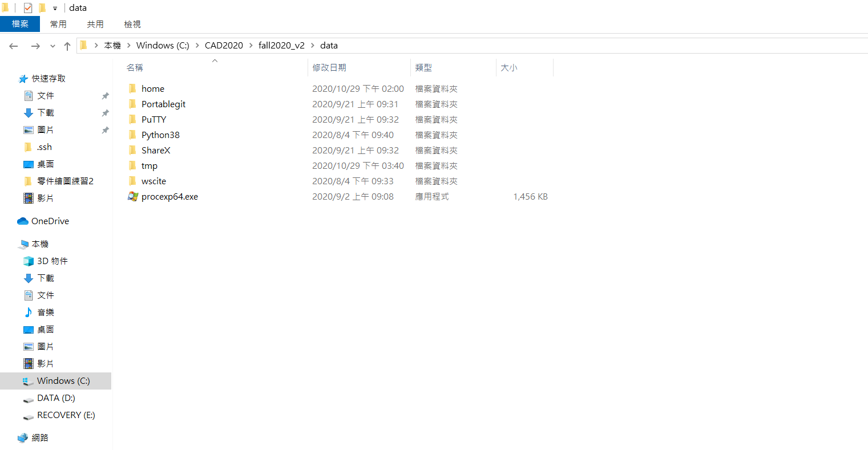Screen dimensions: 868x450
Task: Switch to the 檢視 ribbon tab
Action: [132, 24]
